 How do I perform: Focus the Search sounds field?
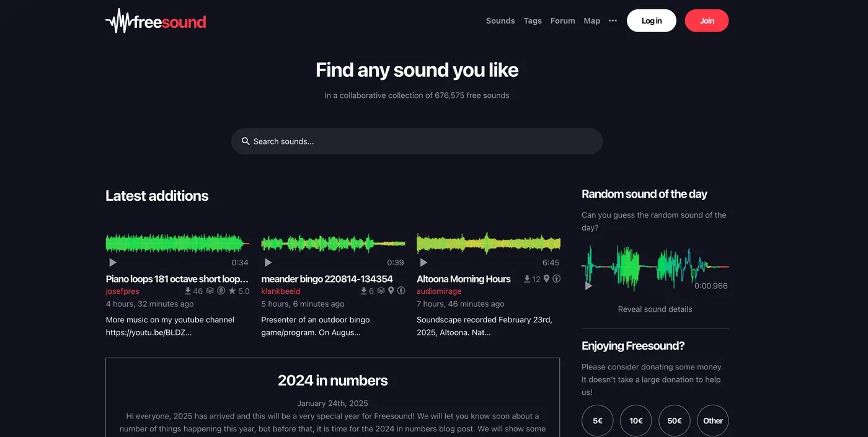(417, 141)
